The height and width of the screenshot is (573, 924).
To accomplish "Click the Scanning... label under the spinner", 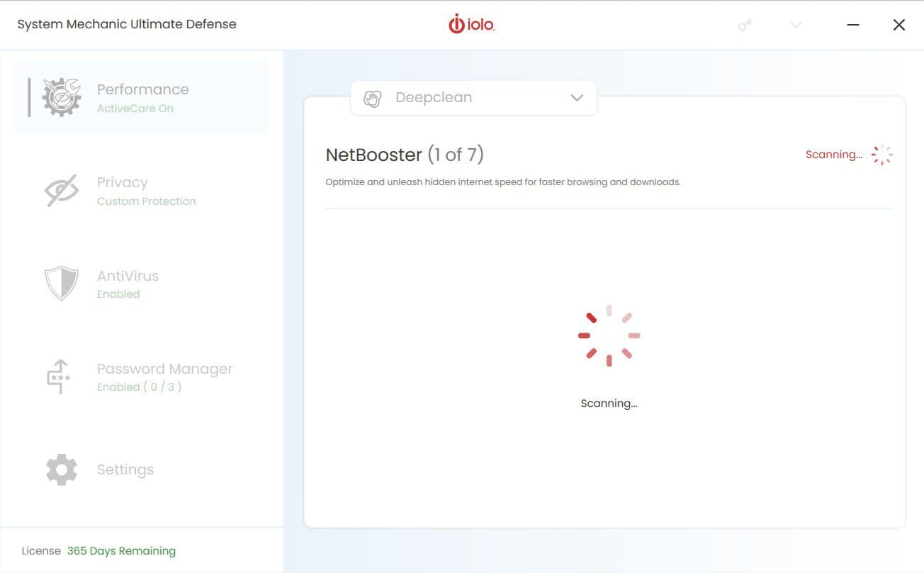I will pyautogui.click(x=609, y=404).
